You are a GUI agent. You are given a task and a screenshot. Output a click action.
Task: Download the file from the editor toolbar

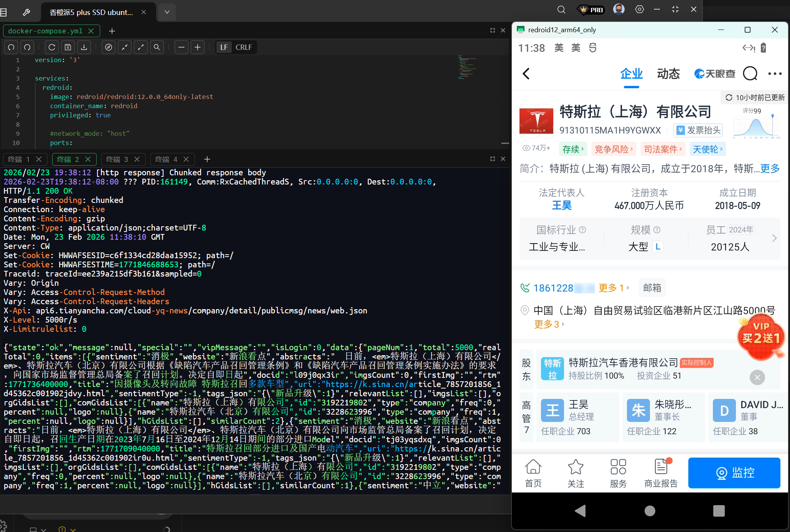(x=84, y=47)
